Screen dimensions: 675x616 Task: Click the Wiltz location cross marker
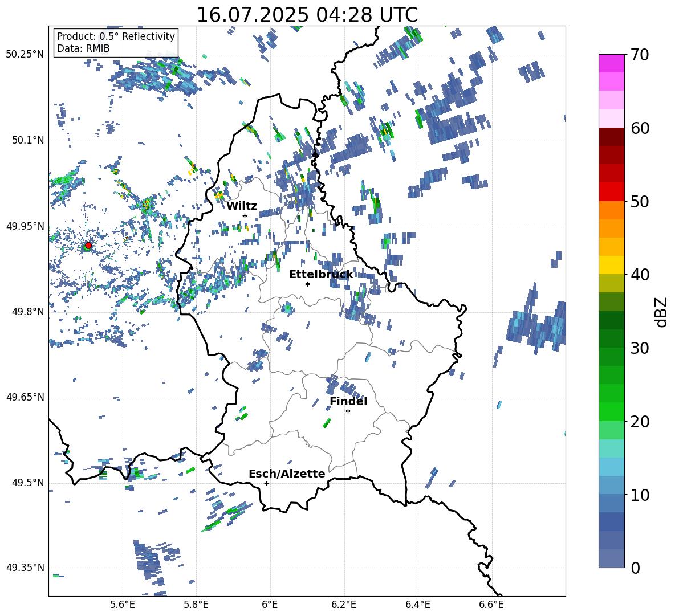coord(245,215)
